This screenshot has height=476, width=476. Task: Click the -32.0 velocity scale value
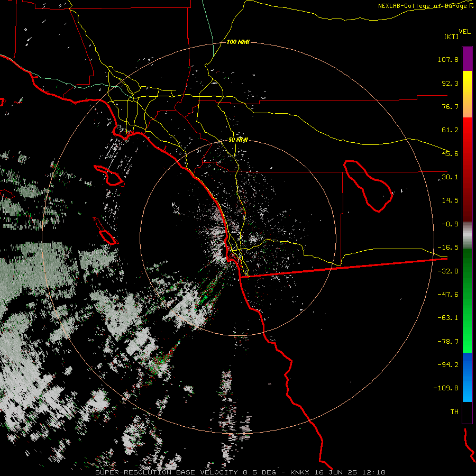[x=448, y=271]
